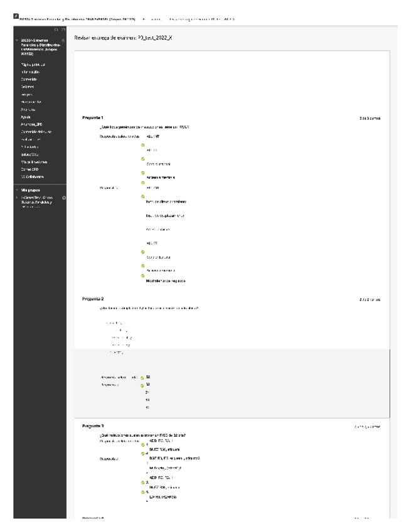Image resolution: width=411 pixels, height=532 pixels.
Task: Click the Pregunta 1 heading
Action: pyautogui.click(x=92, y=118)
